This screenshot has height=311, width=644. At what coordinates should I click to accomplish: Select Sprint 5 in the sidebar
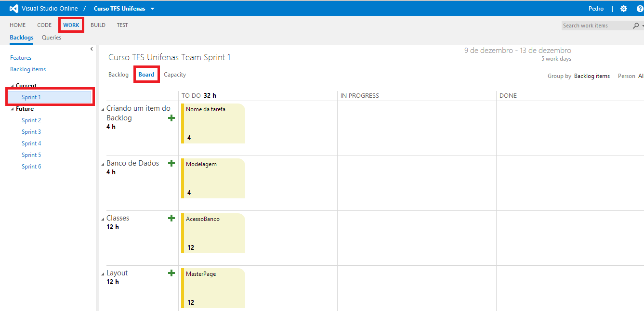(x=31, y=155)
